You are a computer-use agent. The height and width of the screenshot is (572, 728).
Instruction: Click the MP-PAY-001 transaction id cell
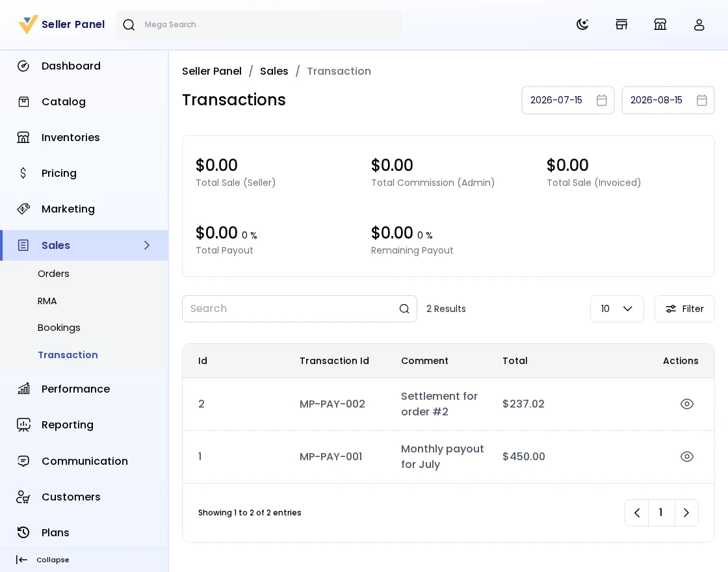click(x=331, y=456)
